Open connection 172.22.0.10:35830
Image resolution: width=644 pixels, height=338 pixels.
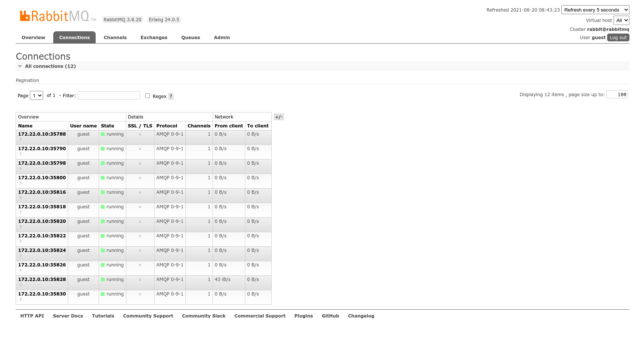[42, 294]
